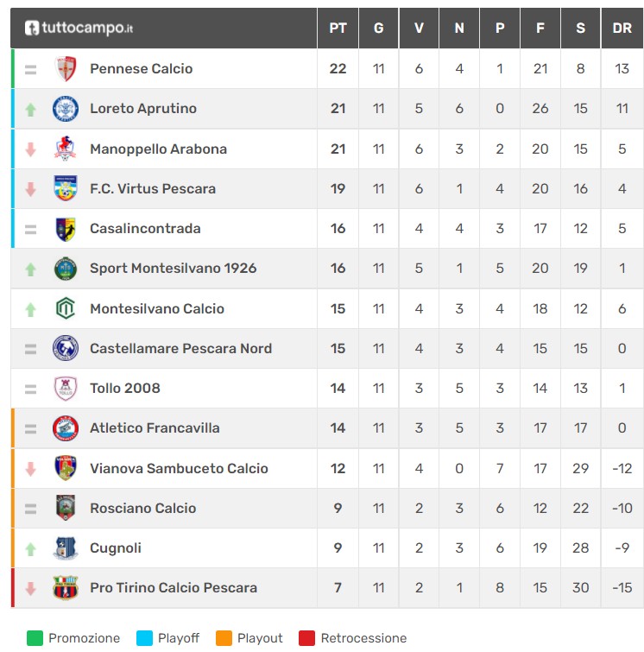644x652 pixels.
Task: Click the Montesilvano Calcio green logo
Action: [x=66, y=308]
